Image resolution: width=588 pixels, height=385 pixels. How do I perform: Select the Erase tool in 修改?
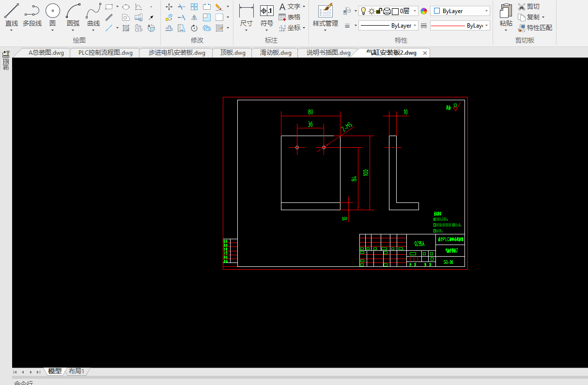219,7
